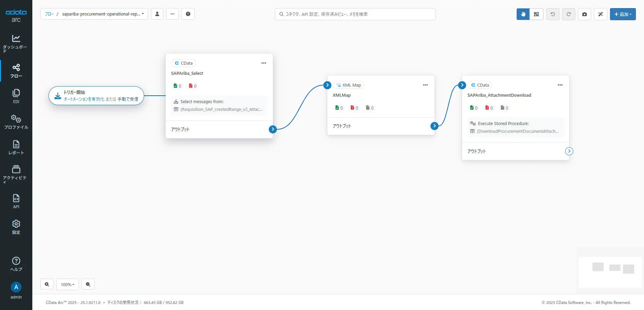The image size is (644, 310).
Task: Click the magic wand toolbar icon
Action: [600, 14]
